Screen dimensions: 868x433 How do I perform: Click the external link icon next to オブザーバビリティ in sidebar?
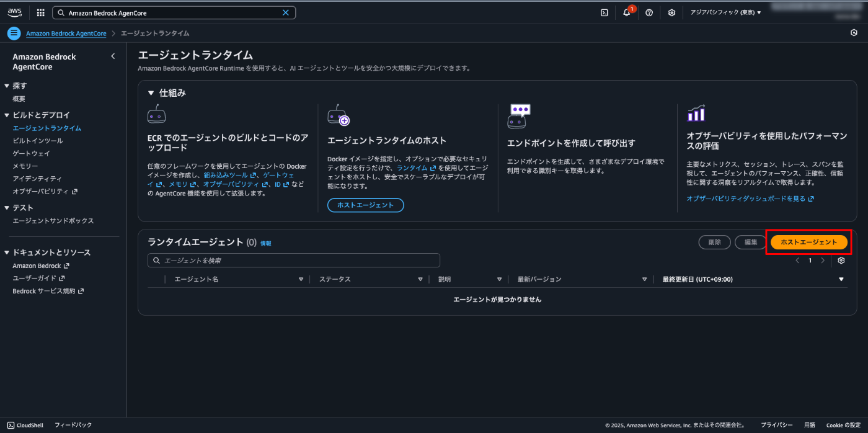(74, 192)
